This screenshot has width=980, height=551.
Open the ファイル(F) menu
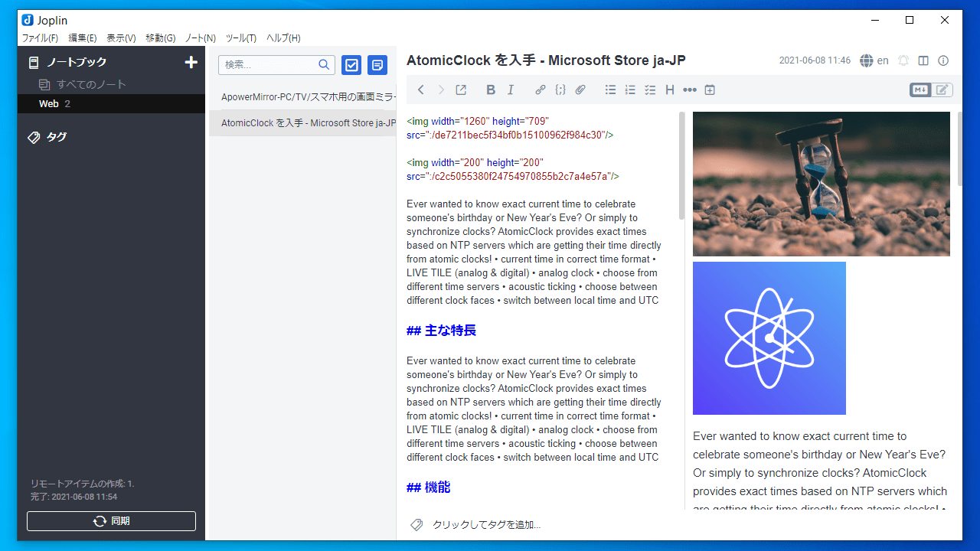40,38
